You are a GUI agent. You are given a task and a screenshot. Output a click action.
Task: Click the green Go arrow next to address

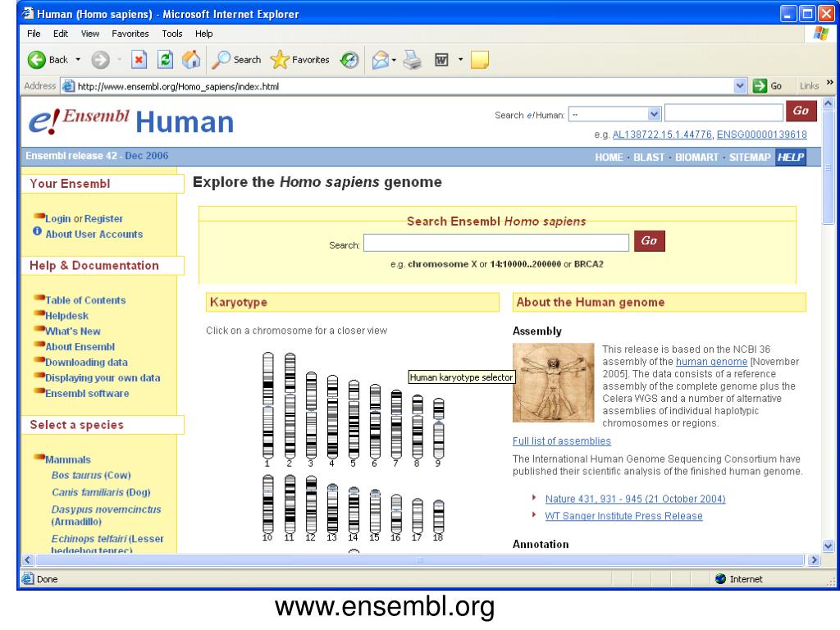click(760, 85)
